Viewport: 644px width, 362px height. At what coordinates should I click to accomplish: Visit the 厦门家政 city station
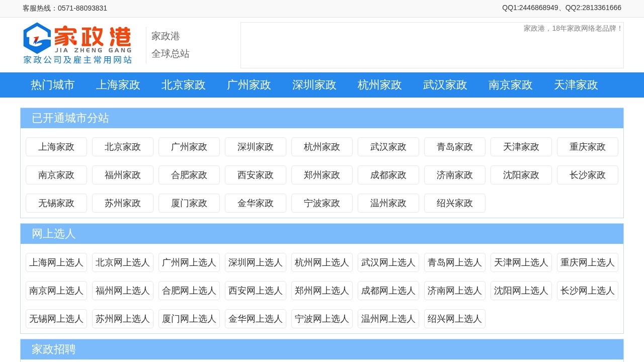point(189,203)
